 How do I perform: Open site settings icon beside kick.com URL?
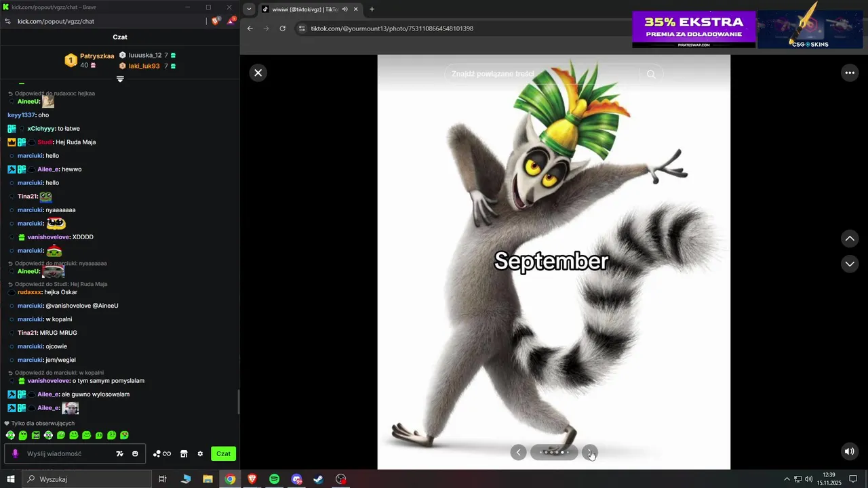(x=7, y=21)
